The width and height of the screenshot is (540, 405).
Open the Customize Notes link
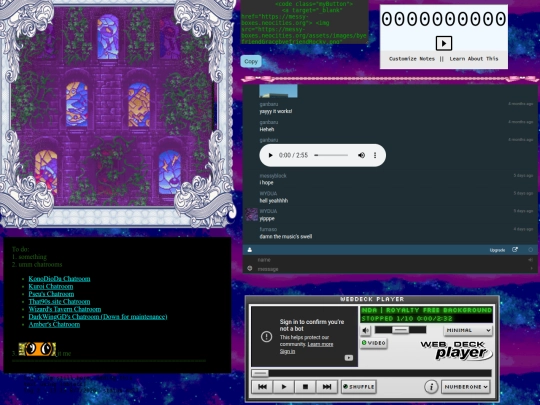pos(412,59)
